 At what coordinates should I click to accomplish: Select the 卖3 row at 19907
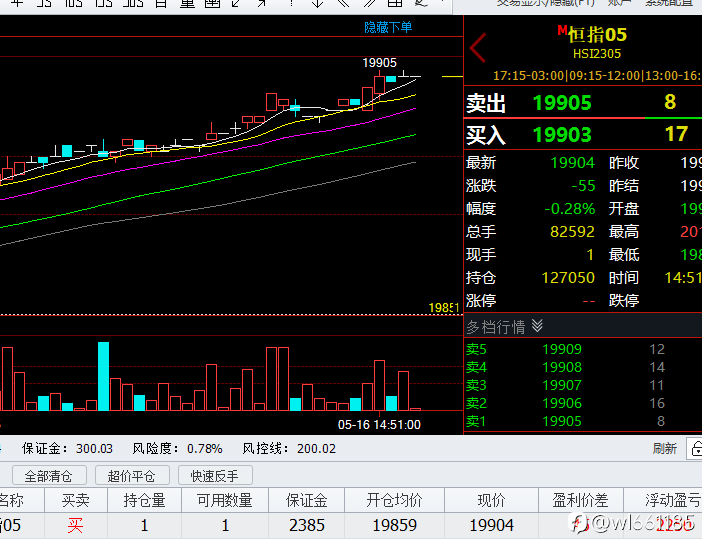(x=582, y=385)
